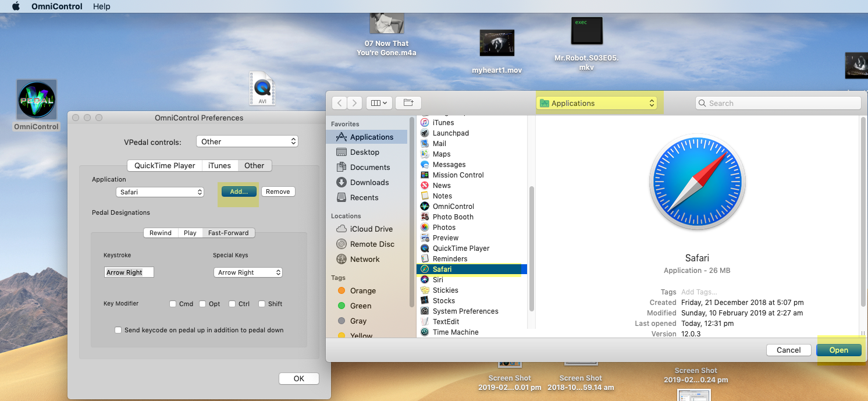Select the Fast-Forward pedal designation tab

pos(229,232)
